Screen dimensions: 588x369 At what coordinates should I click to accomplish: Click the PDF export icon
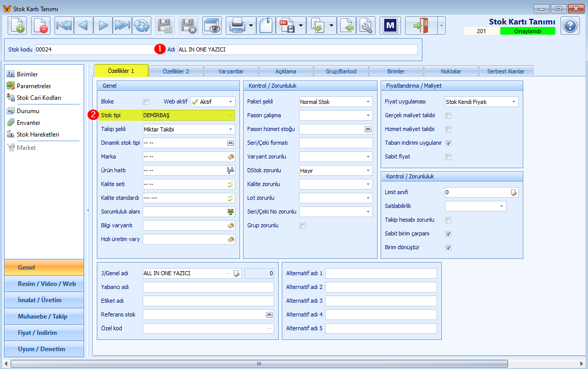287,25
